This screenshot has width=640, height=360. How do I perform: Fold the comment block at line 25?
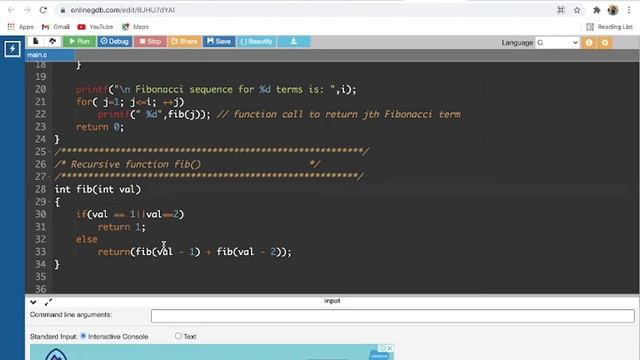[x=49, y=152]
